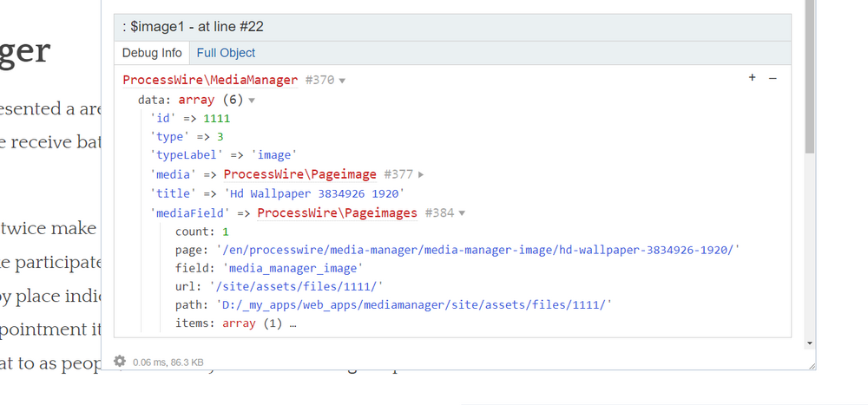Click the ProcessWire\MediaManager class name
The image size is (868, 405).
[x=210, y=81]
